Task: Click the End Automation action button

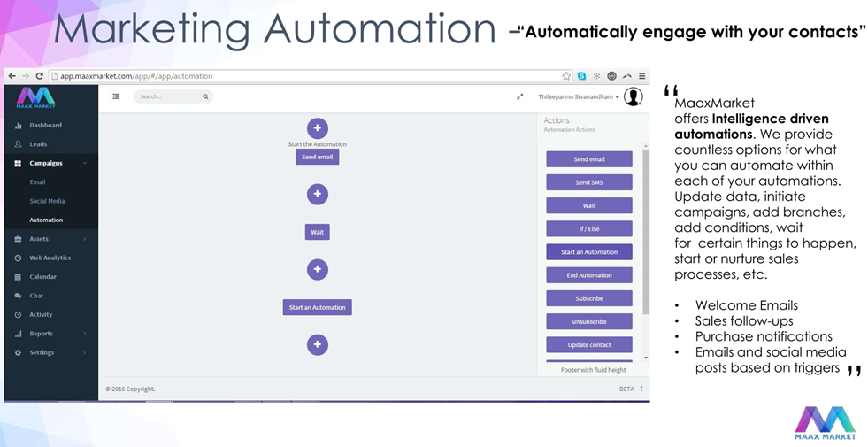Action: coord(589,275)
